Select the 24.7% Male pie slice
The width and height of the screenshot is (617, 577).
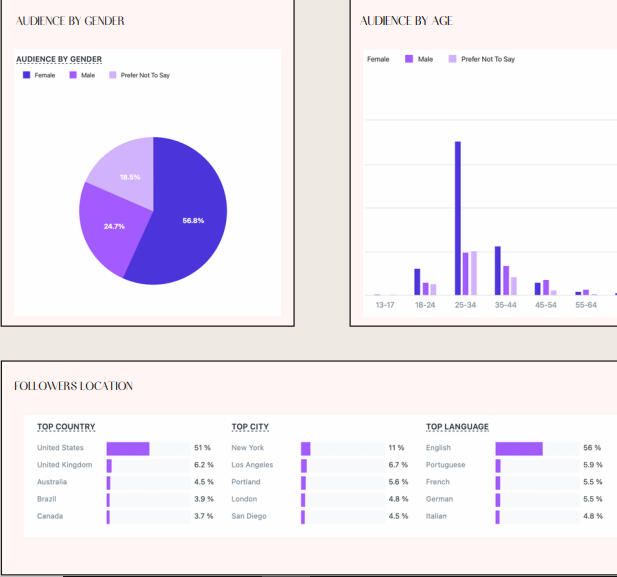point(112,227)
